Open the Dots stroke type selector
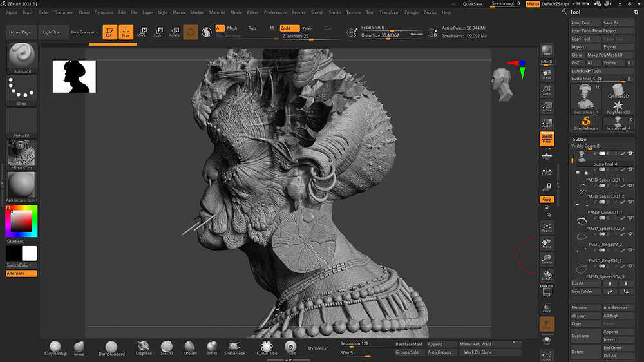Screen dimensions: 644x362 pos(22,90)
